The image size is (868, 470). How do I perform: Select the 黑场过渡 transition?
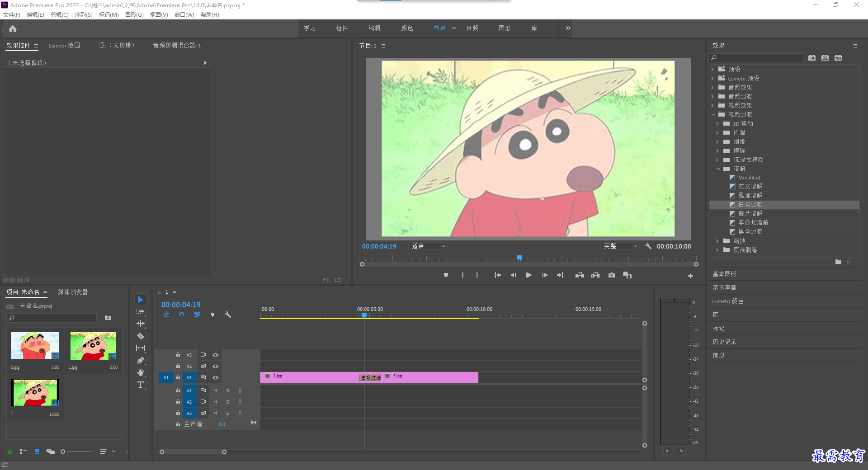click(x=750, y=231)
